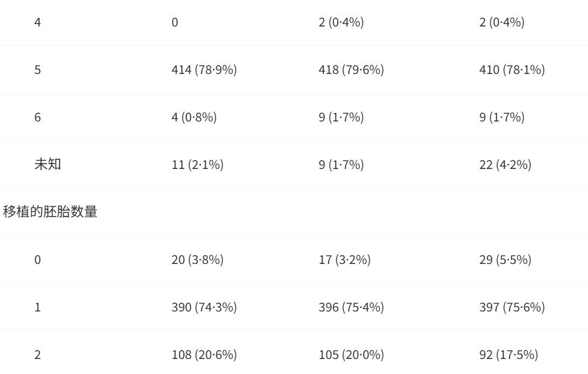
Task: Click cell 397 (75·6%)
Action: (512, 307)
